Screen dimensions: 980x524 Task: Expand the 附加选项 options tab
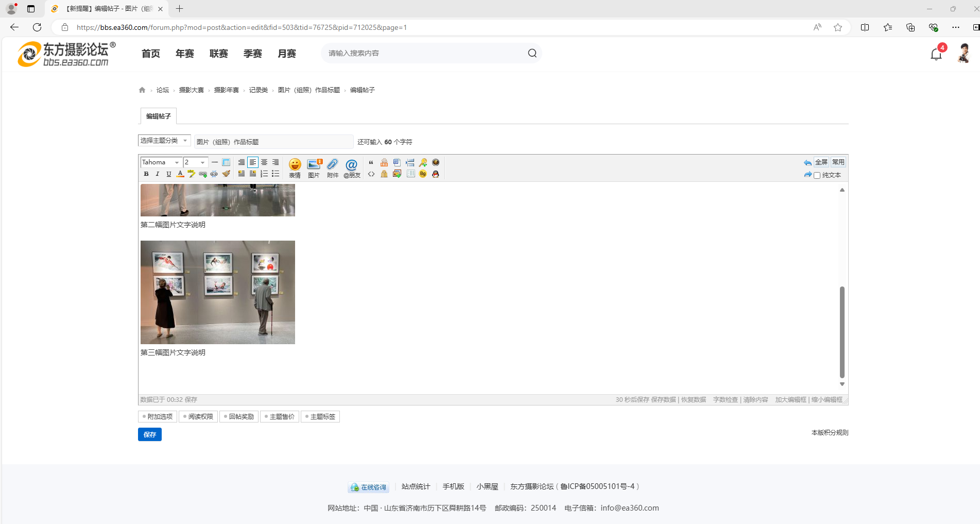click(x=158, y=417)
